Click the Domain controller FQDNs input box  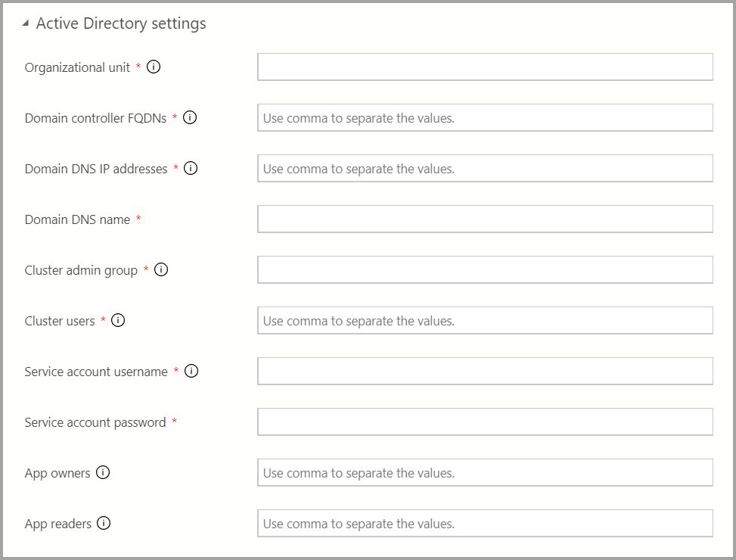pos(485,117)
